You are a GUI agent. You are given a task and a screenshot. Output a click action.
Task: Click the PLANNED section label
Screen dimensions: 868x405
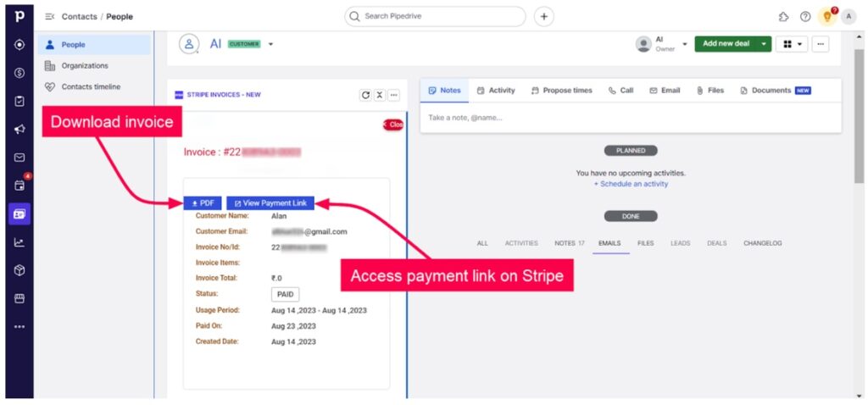tap(631, 151)
